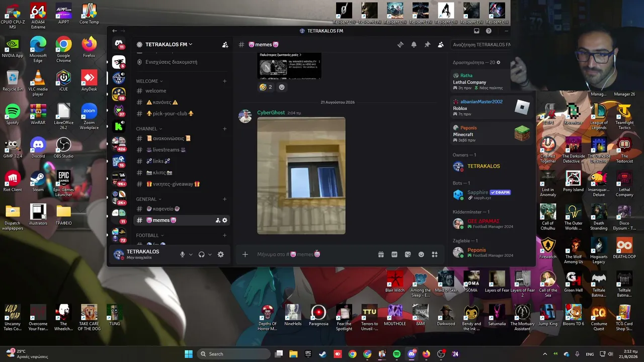Open the invite people icon beside TETRAKALOS FM
This screenshot has width=644, height=362.
click(225, 45)
